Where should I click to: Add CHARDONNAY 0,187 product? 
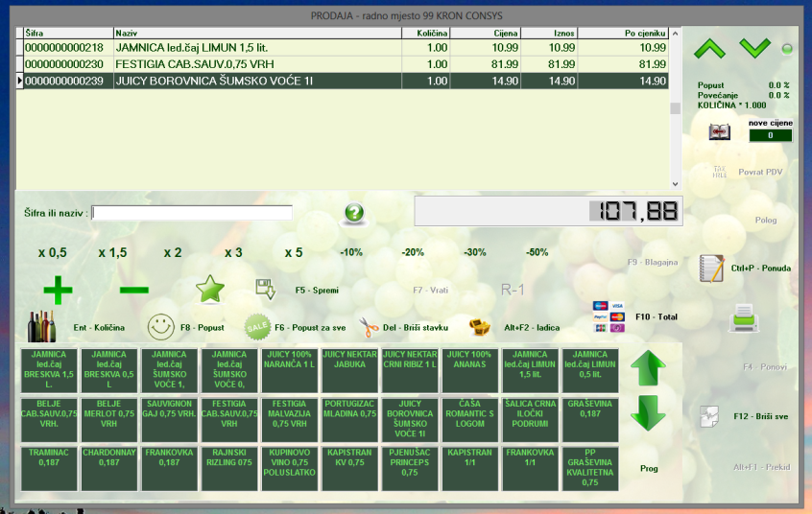[108, 468]
